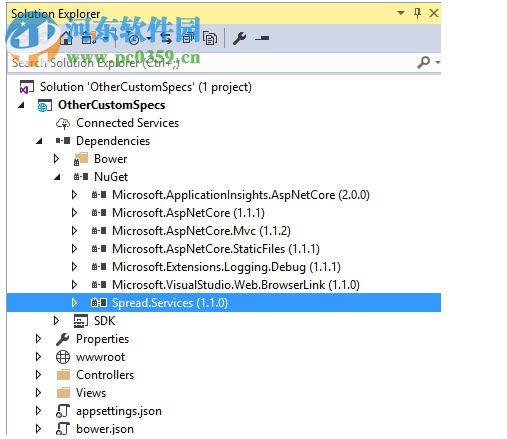
Task: Expand the appsettings.json file node
Action: [38, 411]
